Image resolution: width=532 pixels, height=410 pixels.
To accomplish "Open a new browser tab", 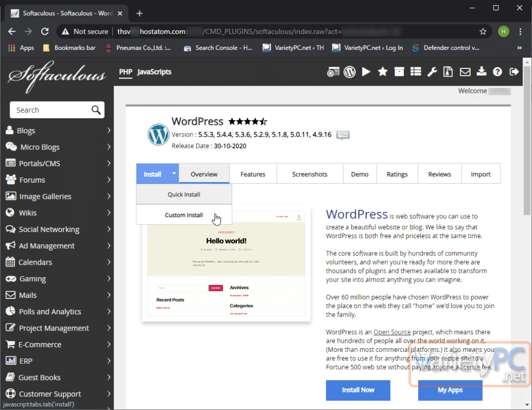I will [x=139, y=13].
